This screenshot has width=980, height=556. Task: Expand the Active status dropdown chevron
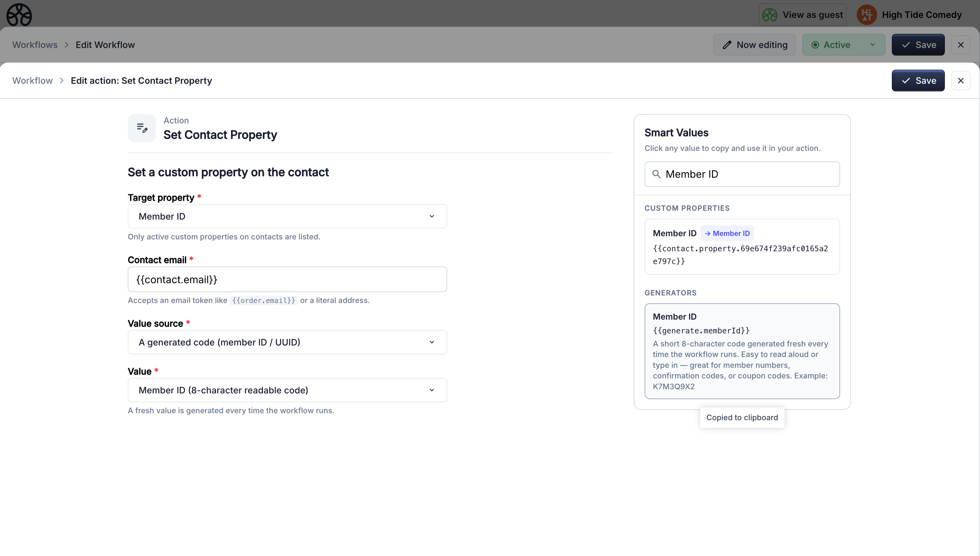coord(872,45)
